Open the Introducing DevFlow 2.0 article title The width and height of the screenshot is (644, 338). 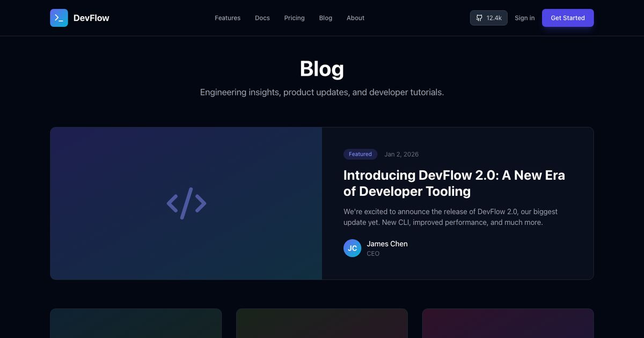click(454, 183)
